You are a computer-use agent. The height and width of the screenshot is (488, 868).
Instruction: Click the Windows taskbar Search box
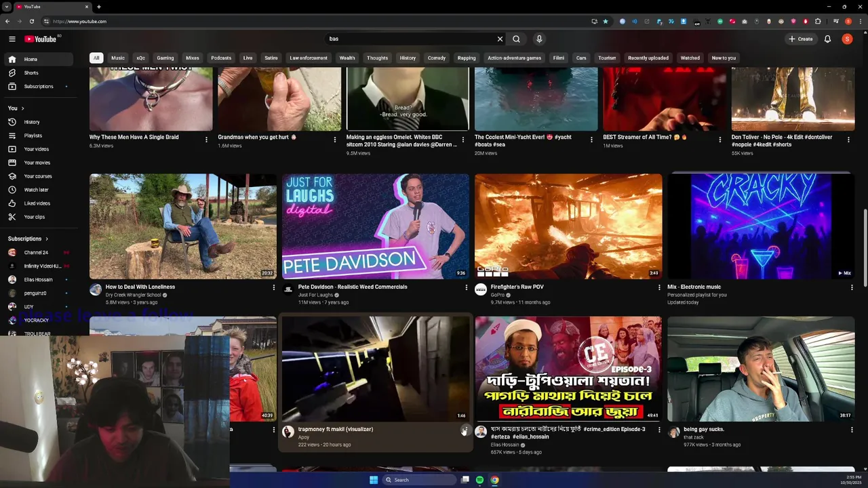click(419, 480)
